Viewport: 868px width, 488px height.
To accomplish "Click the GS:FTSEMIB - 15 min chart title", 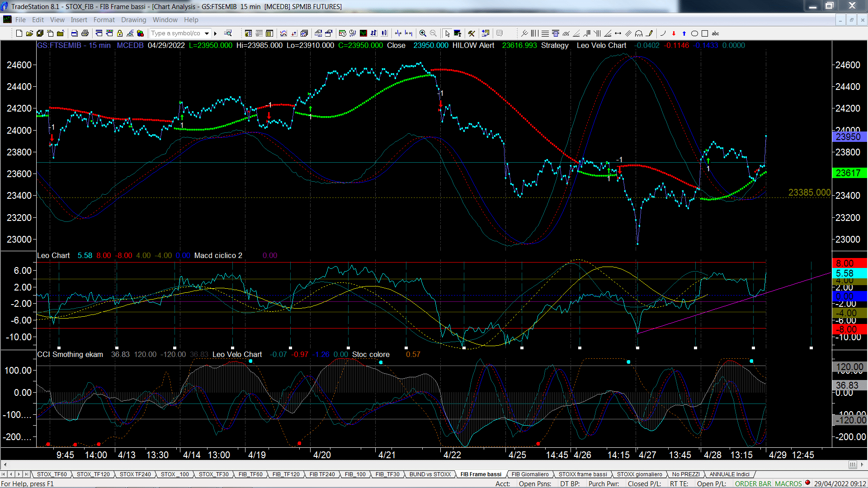I will (74, 46).
